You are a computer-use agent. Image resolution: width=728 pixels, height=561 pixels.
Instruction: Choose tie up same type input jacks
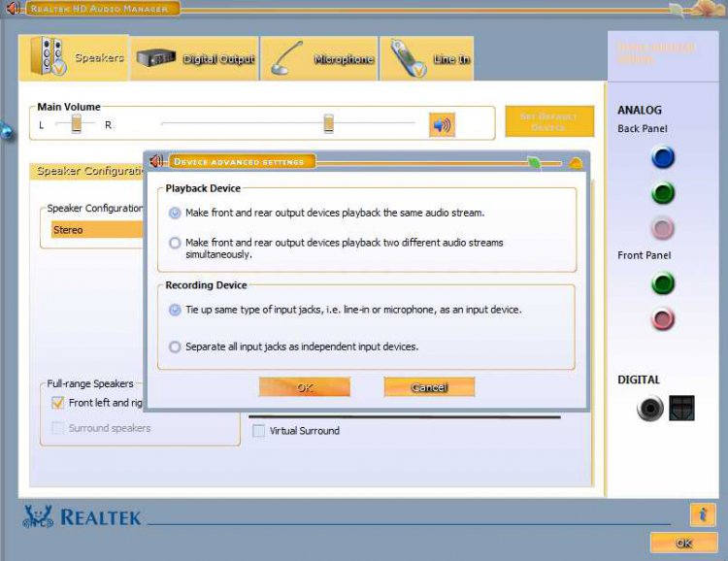(175, 310)
